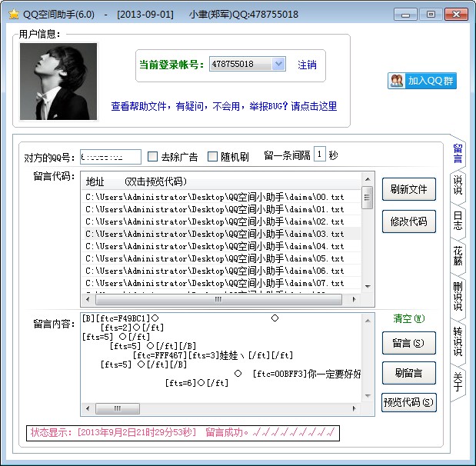Click the message content scroll-right arrow

354,408
